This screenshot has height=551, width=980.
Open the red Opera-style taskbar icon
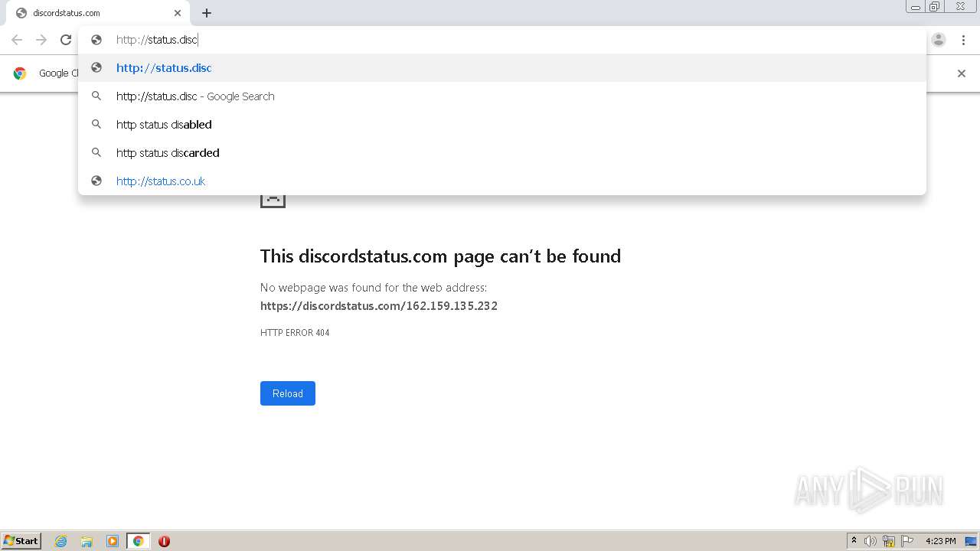pos(164,541)
